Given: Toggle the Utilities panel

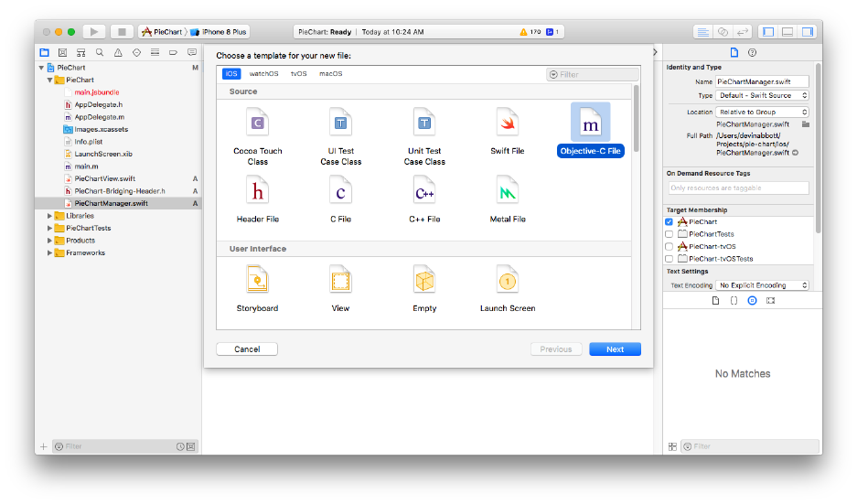Looking at the screenshot, I should (x=808, y=32).
